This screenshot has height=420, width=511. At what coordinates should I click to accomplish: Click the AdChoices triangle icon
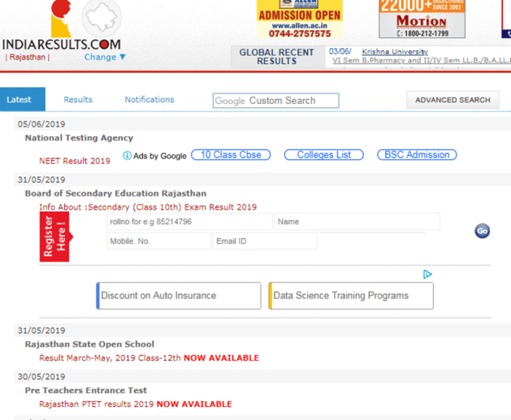[x=427, y=275]
